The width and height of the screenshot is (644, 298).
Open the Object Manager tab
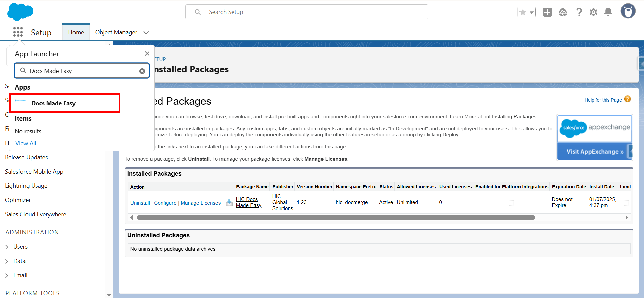(116, 32)
